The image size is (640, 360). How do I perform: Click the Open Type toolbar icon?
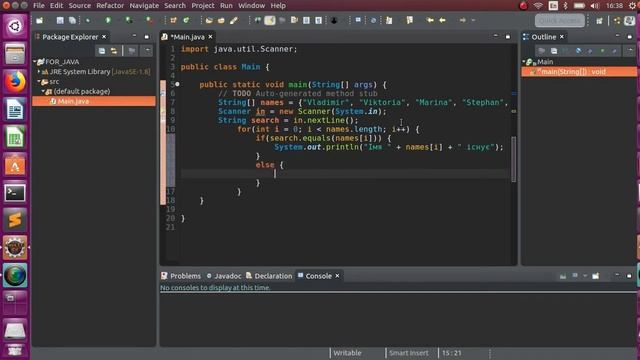point(209,20)
